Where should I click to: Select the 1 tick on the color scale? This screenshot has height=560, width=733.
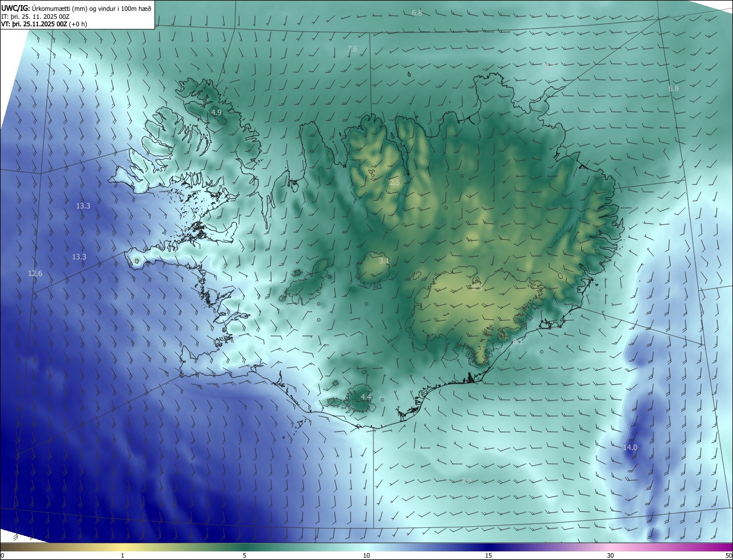pos(123,556)
